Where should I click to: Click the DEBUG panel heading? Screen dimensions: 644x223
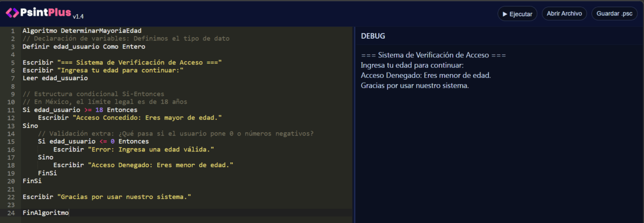click(x=373, y=36)
